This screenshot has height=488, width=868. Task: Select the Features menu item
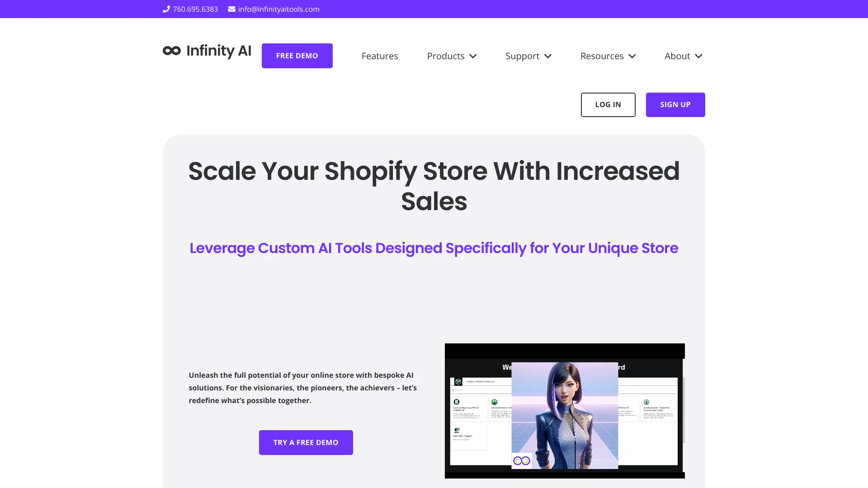pos(380,56)
